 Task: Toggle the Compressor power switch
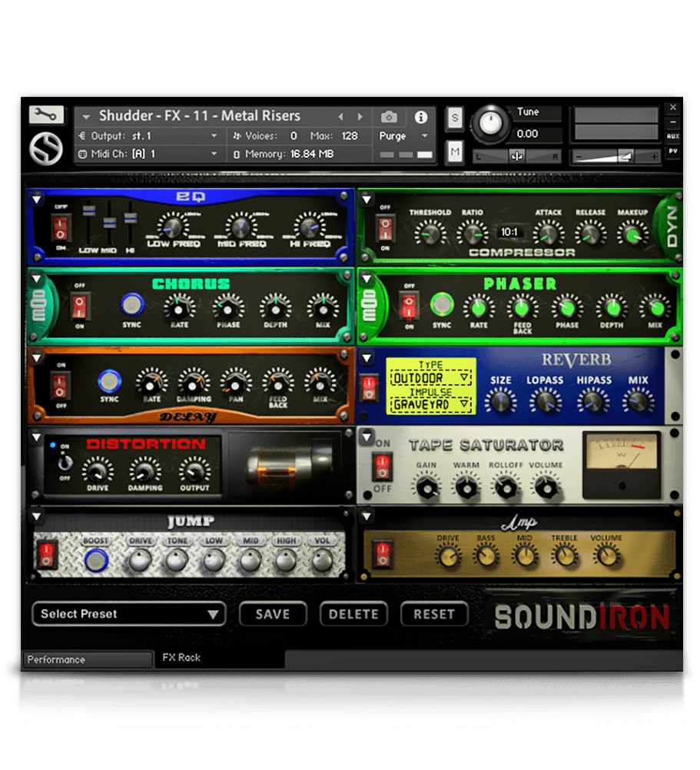pos(385,229)
